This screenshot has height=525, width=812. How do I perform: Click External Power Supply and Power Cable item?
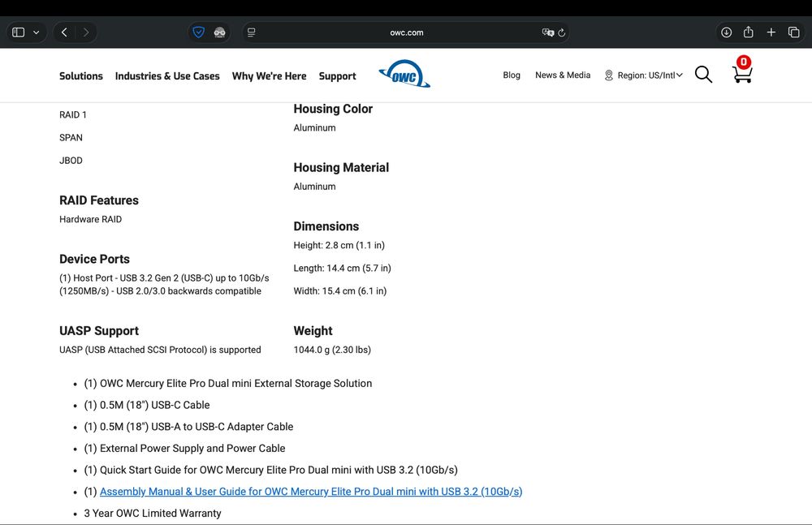(184, 449)
